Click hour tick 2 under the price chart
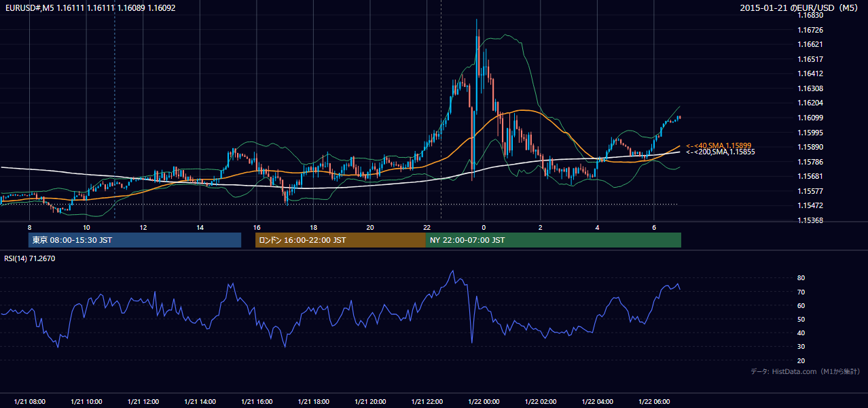 tap(540, 227)
